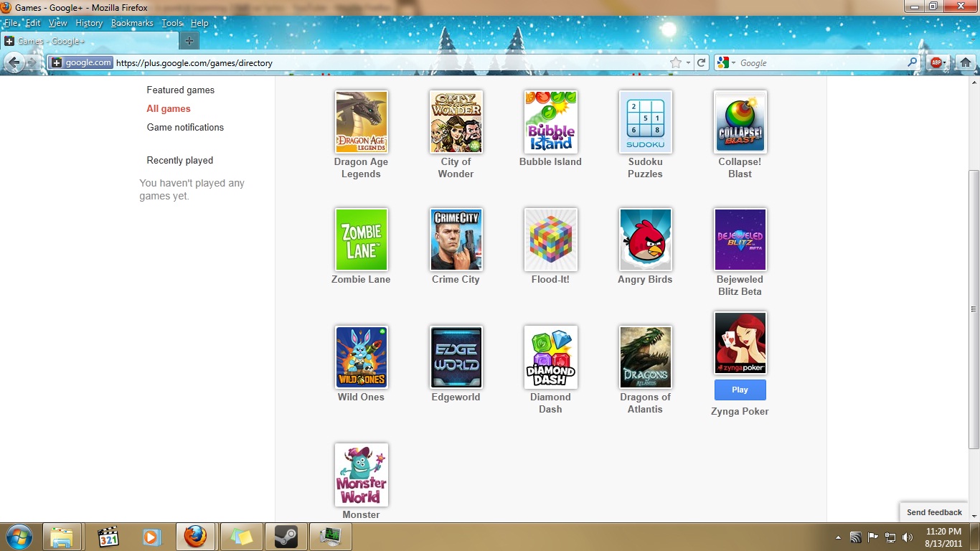
Task: Show hidden system tray icons
Action: tap(838, 537)
